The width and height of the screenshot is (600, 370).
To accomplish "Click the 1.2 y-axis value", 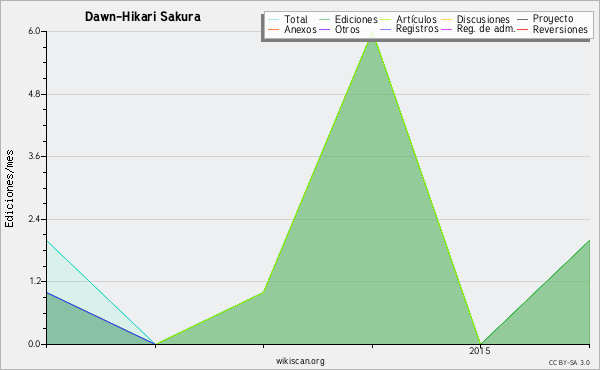I will coord(34,282).
